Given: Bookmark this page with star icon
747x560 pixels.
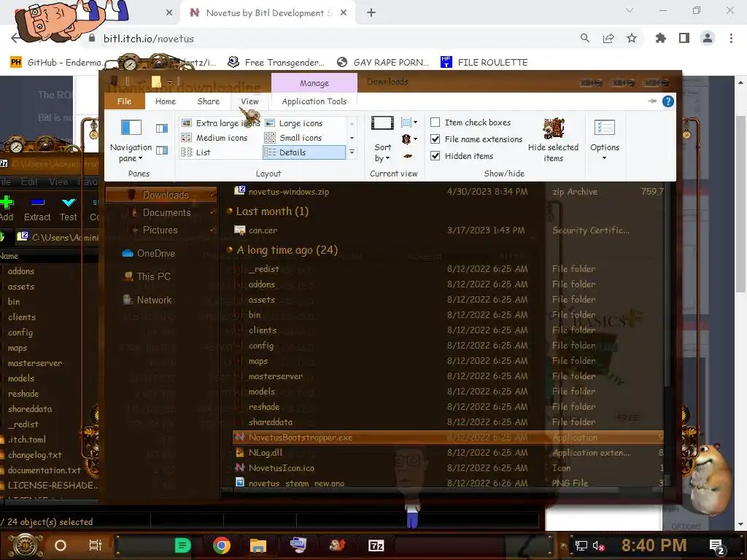Looking at the screenshot, I should 632,39.
